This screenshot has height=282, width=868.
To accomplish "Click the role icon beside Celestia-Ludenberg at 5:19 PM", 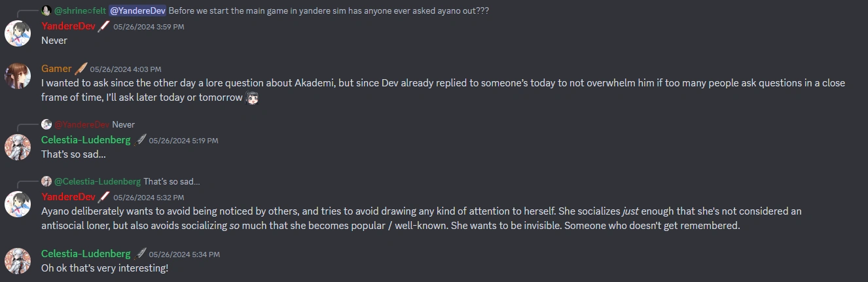I will (140, 140).
